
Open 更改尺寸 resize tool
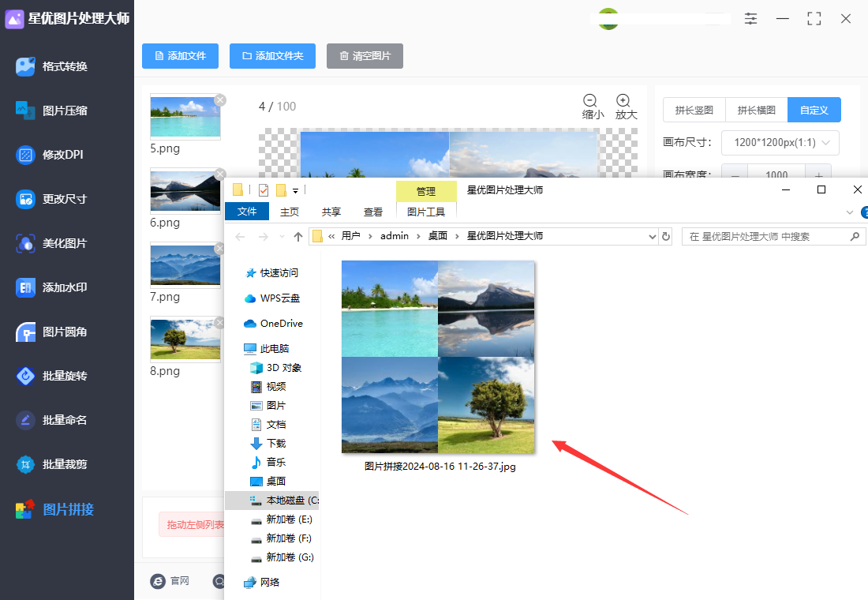click(51, 199)
